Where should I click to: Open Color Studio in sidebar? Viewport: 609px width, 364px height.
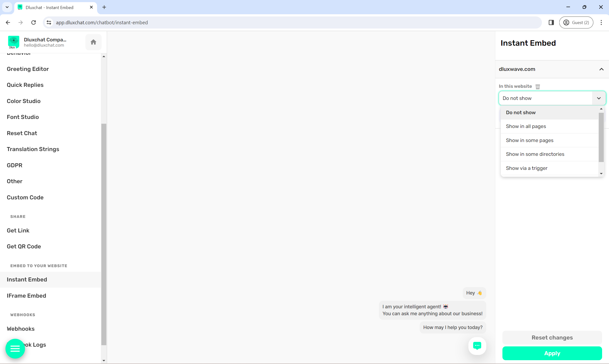tap(24, 101)
